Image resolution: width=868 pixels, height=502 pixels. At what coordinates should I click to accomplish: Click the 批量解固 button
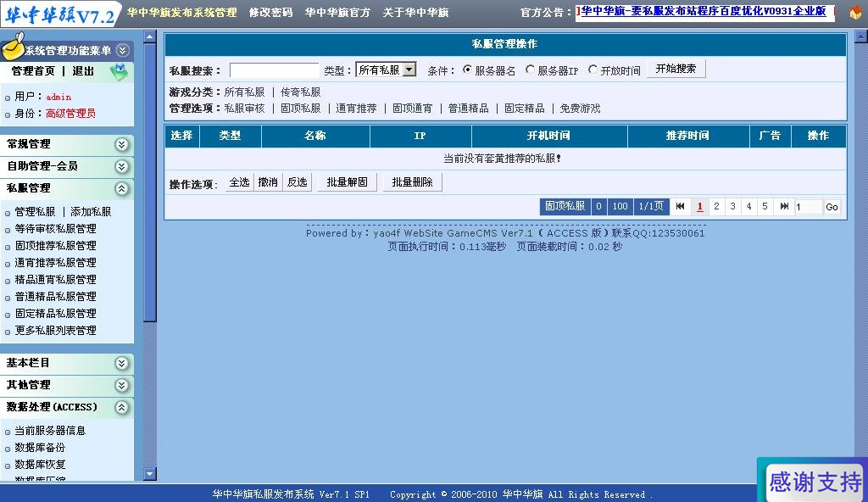coord(347,182)
